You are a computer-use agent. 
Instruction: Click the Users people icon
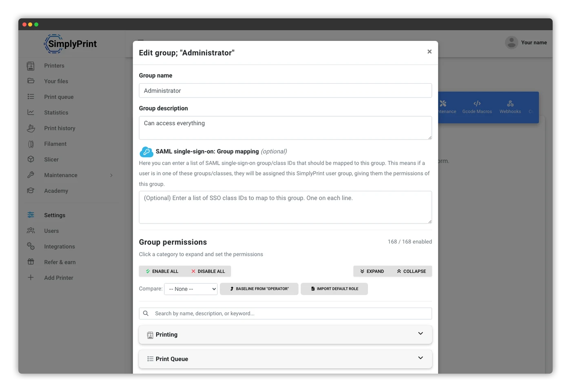point(31,230)
